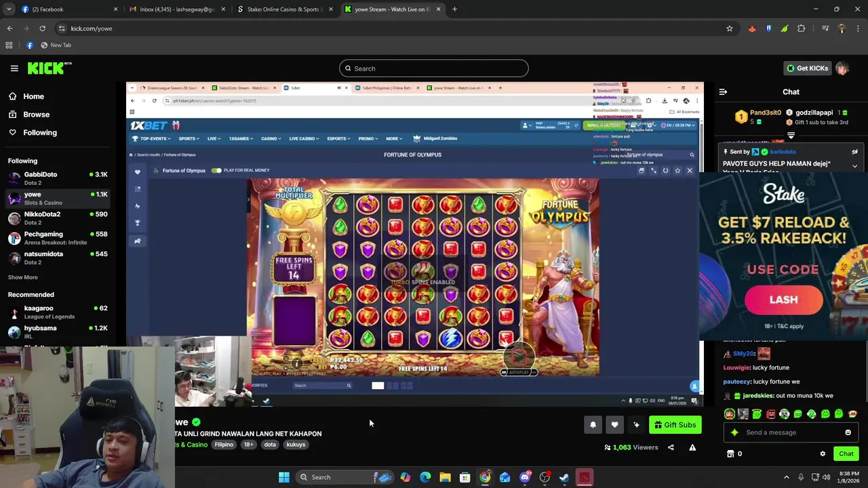Open GabbiDoto channel in Following list
The image size is (868, 488).
58,178
